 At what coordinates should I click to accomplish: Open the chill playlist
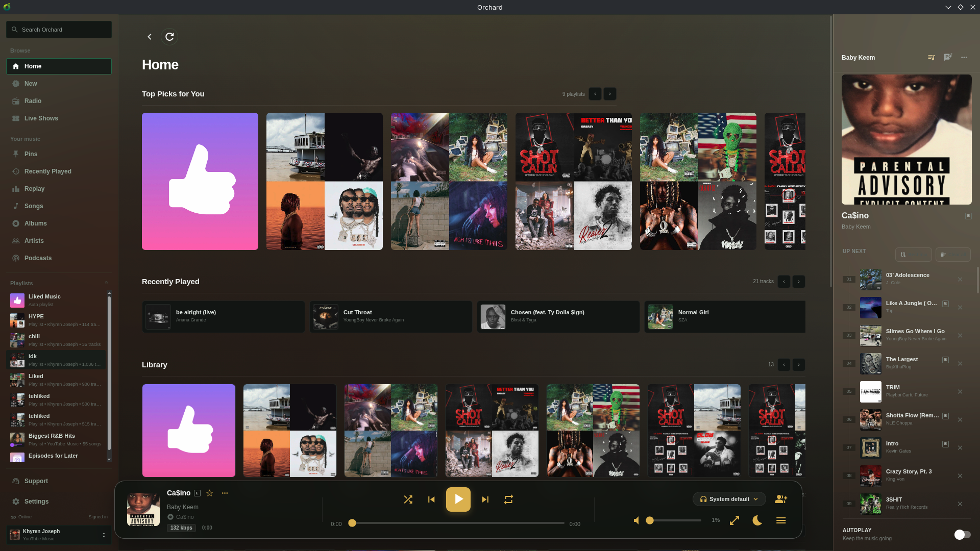click(56, 340)
